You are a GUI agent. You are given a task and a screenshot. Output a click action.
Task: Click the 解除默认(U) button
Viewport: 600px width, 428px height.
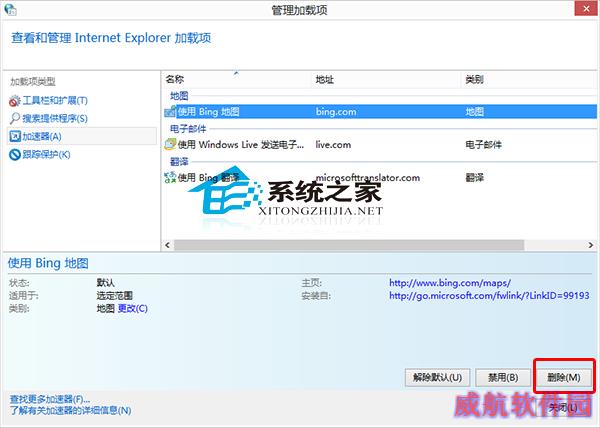pyautogui.click(x=437, y=378)
